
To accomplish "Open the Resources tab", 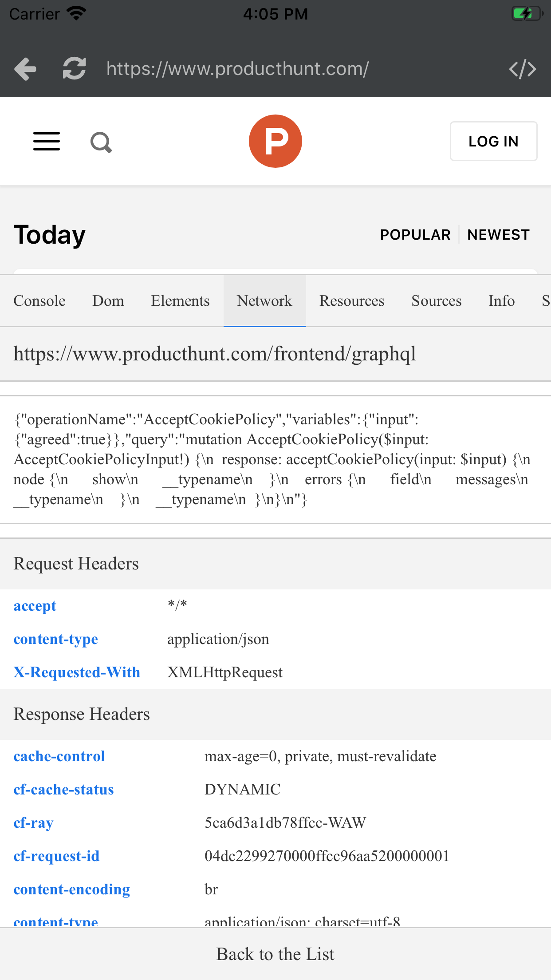I will [x=352, y=301].
